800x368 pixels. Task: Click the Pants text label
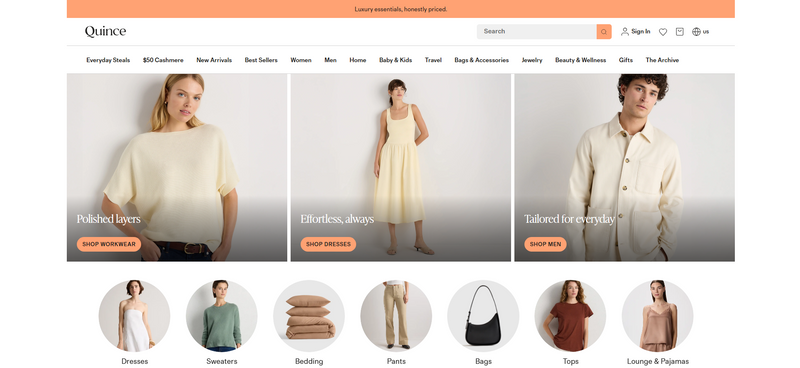(x=396, y=361)
